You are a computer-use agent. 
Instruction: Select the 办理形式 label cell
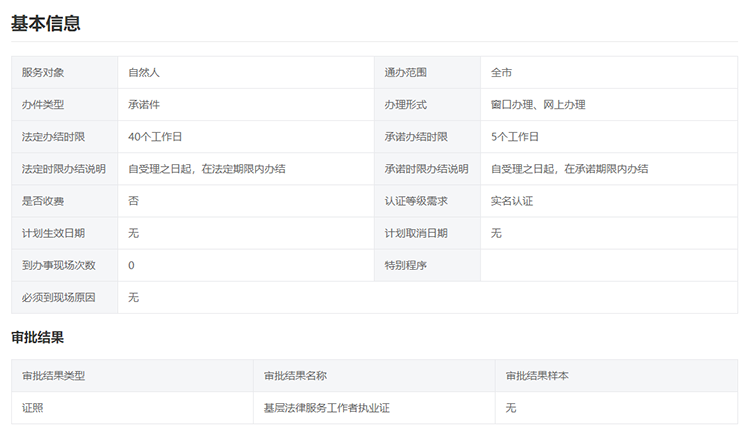(406, 105)
